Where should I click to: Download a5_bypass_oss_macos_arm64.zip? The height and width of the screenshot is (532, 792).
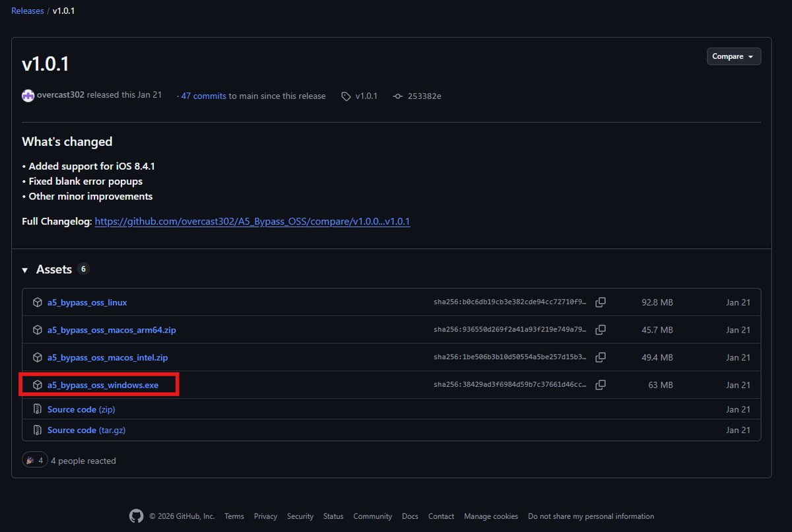pos(112,329)
